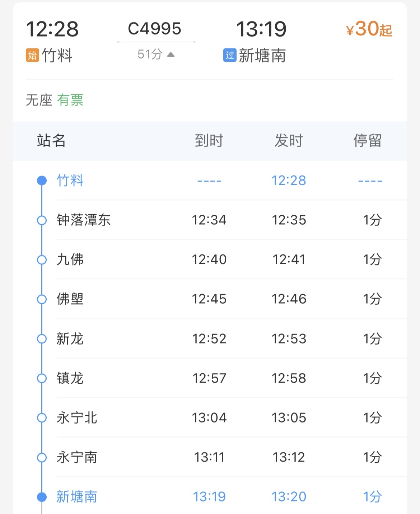Tap the 钟落潭东 stop circle marker
The image size is (420, 514).
(x=42, y=220)
